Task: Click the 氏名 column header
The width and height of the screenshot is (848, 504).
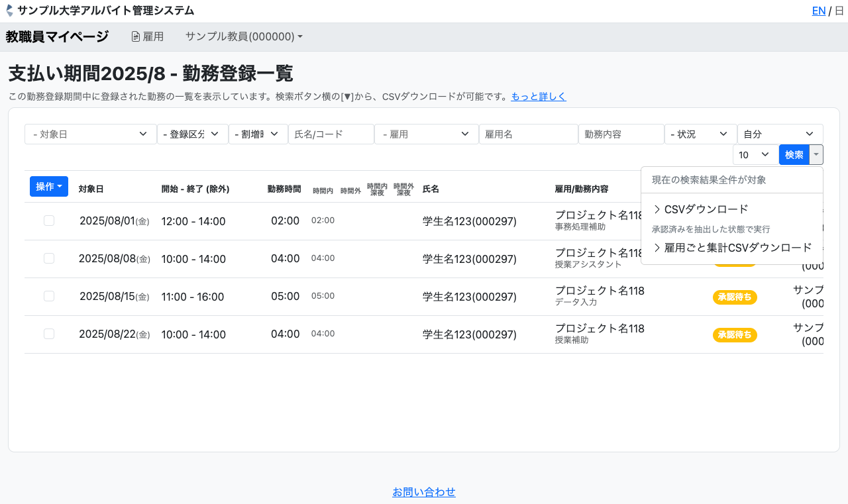Action: (431, 189)
